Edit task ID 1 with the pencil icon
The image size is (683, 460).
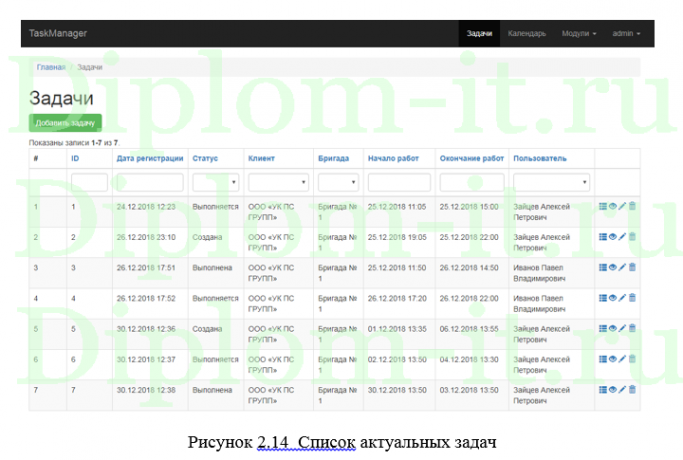click(622, 206)
